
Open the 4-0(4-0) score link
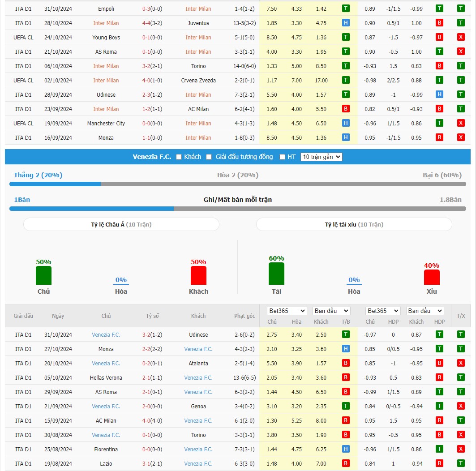coord(152,420)
